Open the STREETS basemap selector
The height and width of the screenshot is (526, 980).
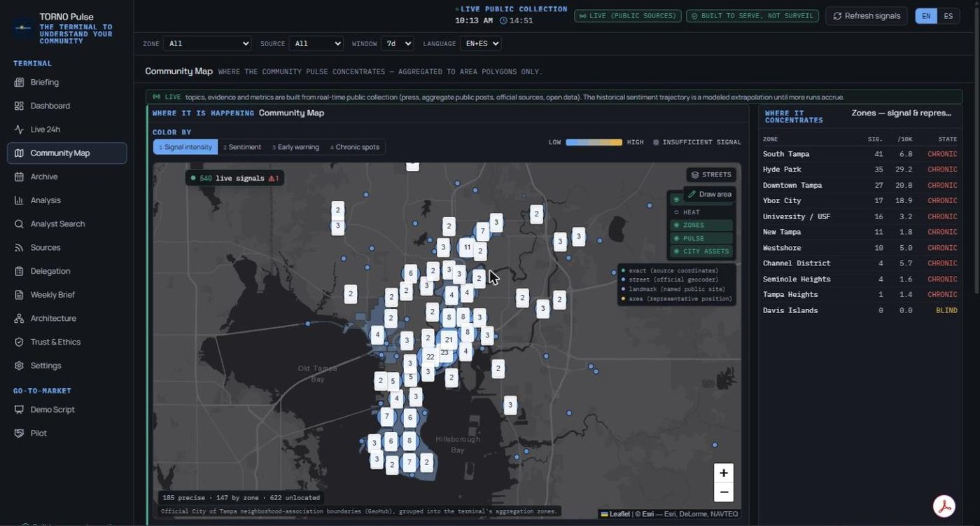click(710, 175)
